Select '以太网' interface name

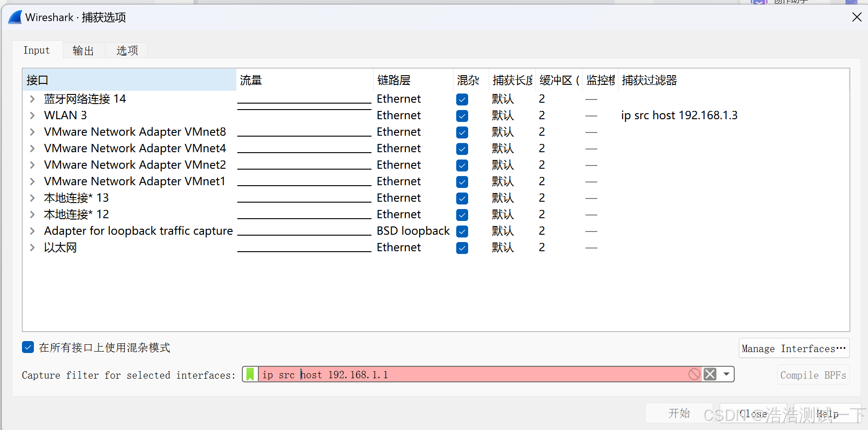pos(60,248)
